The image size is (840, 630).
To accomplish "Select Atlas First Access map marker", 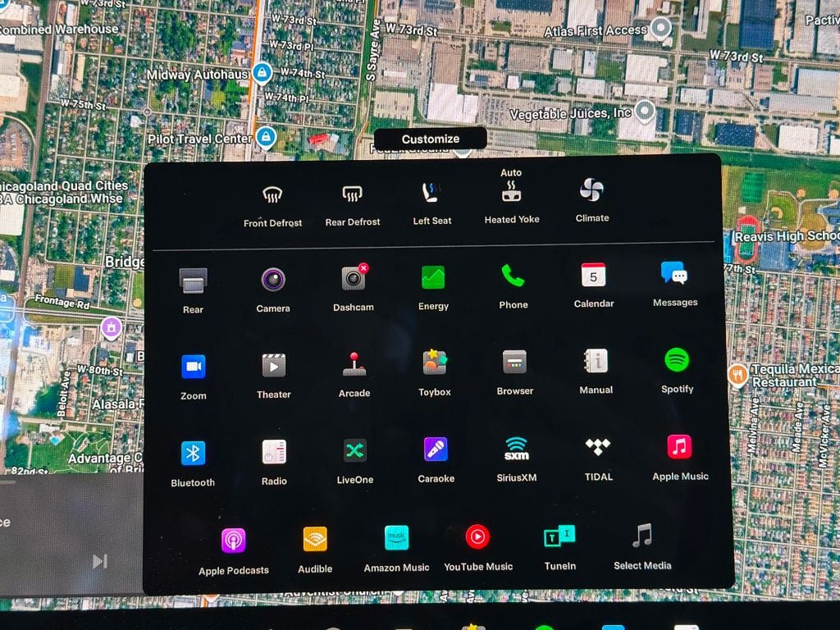I will coord(661,27).
